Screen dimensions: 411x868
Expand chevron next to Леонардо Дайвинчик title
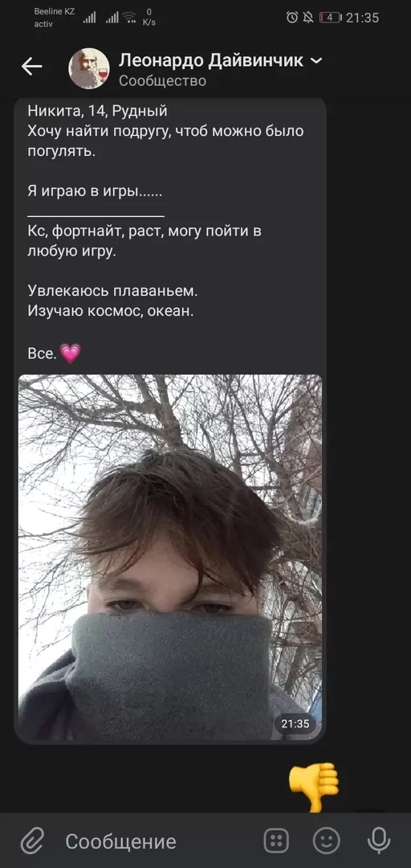316,61
